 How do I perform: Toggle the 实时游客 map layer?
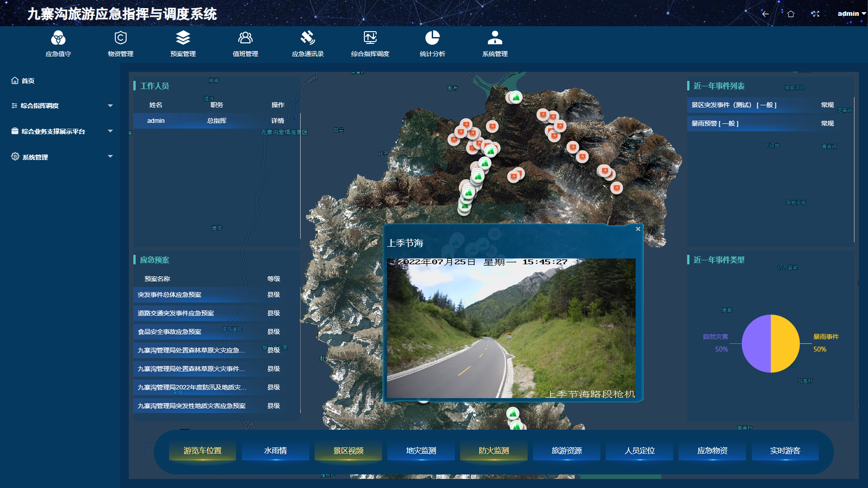point(785,451)
